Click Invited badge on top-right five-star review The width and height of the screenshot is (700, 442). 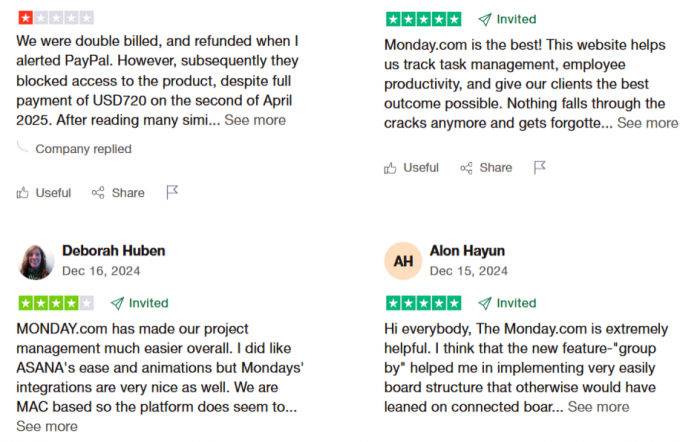point(507,19)
